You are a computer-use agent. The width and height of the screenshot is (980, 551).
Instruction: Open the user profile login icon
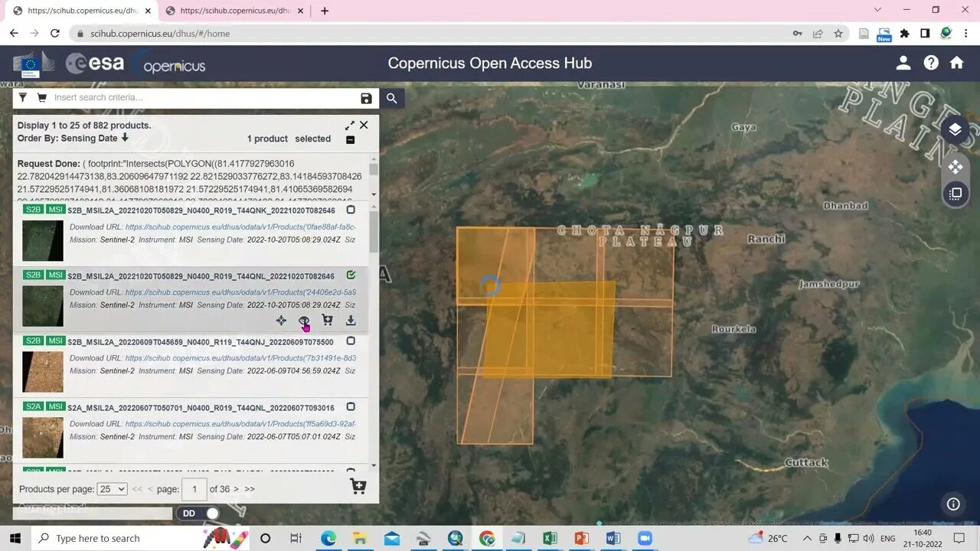[903, 63]
